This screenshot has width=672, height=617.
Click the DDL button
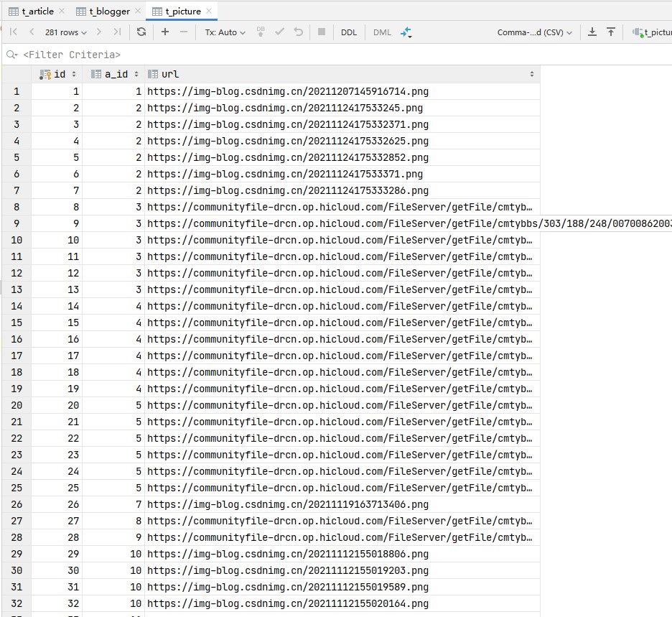[x=349, y=32]
